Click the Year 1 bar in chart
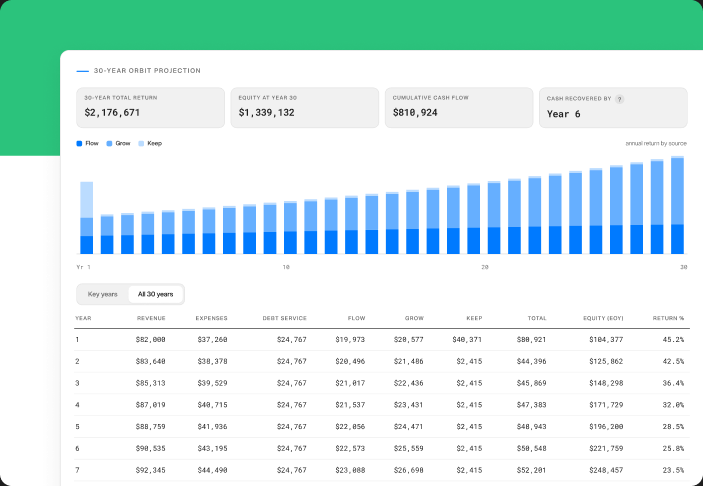The image size is (703, 486). click(87, 218)
